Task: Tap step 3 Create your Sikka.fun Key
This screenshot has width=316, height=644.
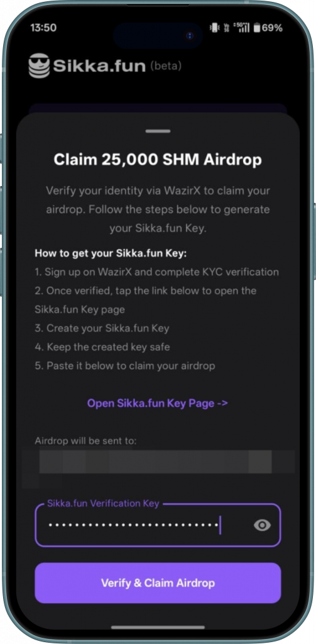Action: [102, 328]
